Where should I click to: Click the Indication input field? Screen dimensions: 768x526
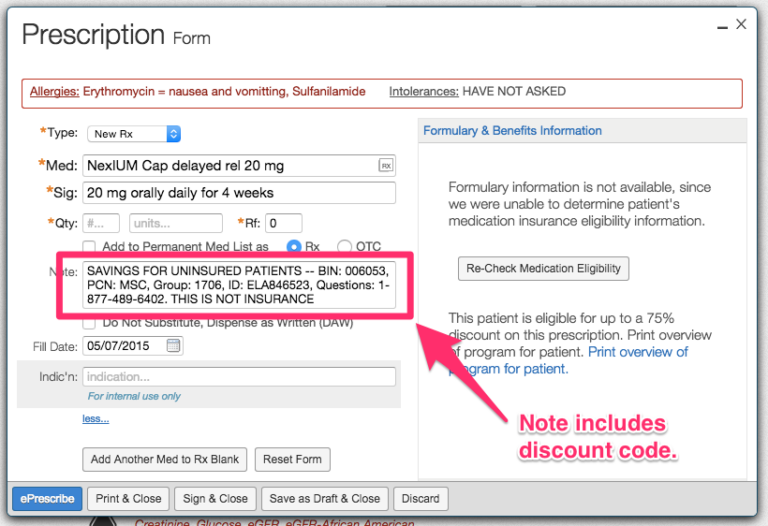click(239, 377)
